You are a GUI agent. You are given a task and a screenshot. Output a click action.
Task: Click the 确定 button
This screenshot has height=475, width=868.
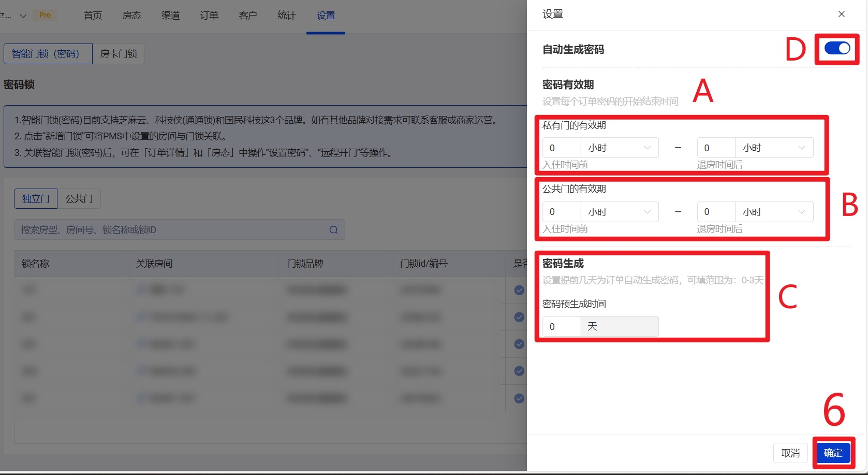[833, 453]
